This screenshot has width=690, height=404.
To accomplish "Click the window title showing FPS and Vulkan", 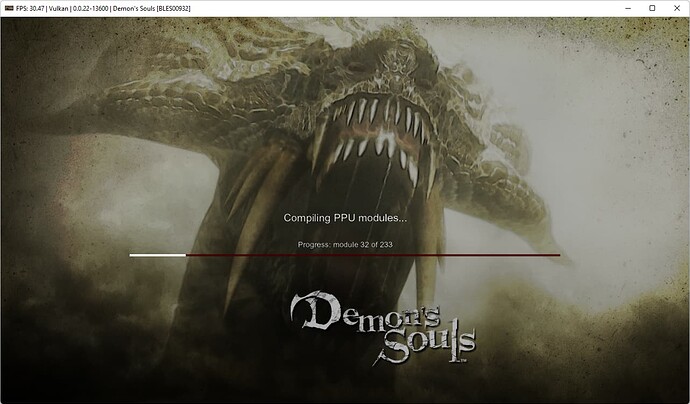I will pyautogui.click(x=103, y=8).
